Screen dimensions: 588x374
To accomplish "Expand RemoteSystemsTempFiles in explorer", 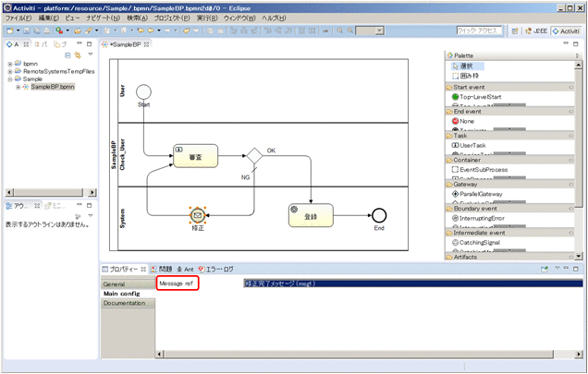I will 9,71.
